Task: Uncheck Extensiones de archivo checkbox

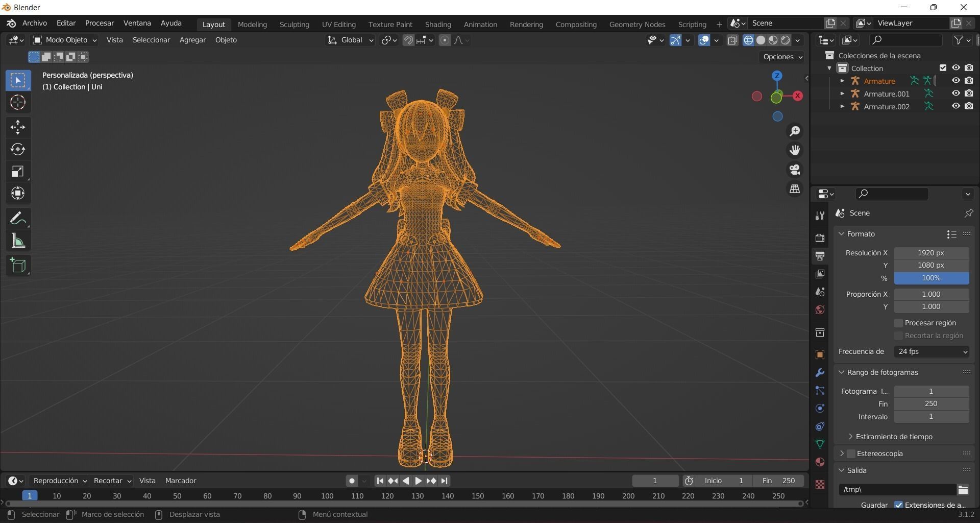Action: pos(899,505)
